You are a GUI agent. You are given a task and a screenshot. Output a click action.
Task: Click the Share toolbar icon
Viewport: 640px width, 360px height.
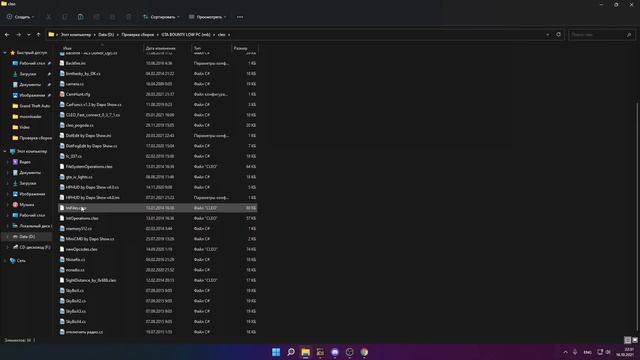[x=112, y=17]
